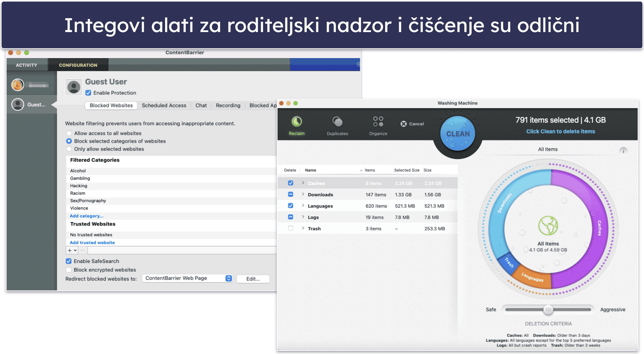Toggle the Enable Protection checkbox
Viewport: 644px width, 354px height.
click(x=88, y=93)
